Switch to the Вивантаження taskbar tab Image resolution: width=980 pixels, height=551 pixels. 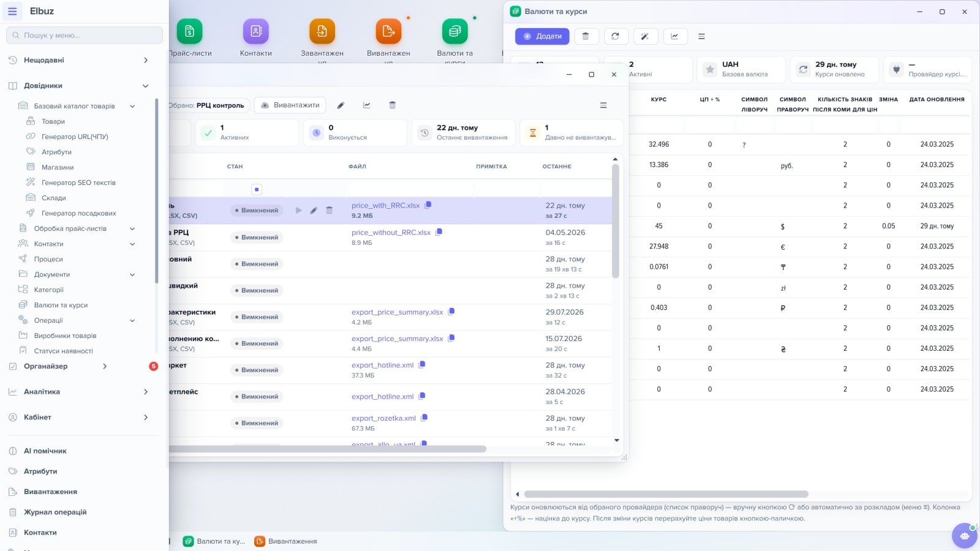[286, 541]
